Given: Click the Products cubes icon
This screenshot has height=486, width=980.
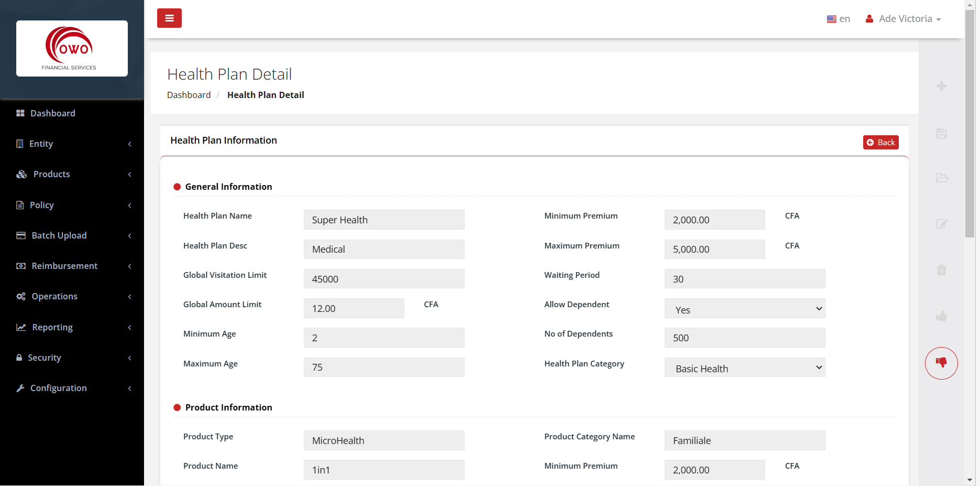Looking at the screenshot, I should 21,174.
